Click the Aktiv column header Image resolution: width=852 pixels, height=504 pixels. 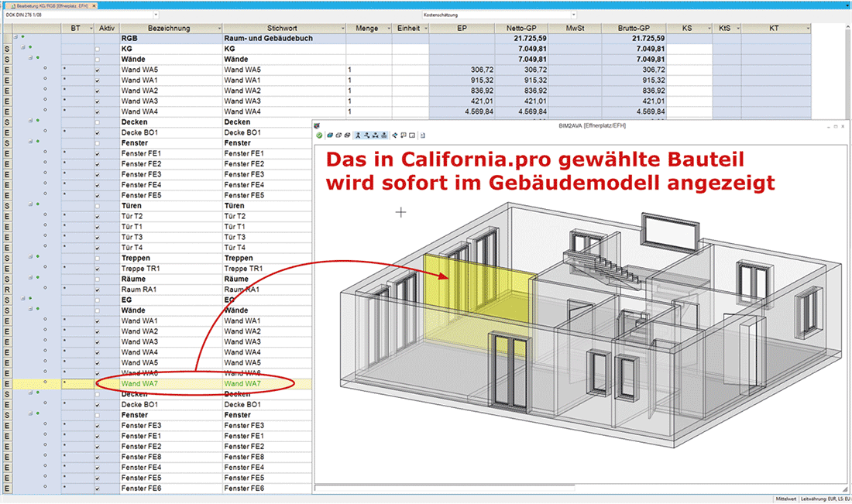pyautogui.click(x=107, y=28)
